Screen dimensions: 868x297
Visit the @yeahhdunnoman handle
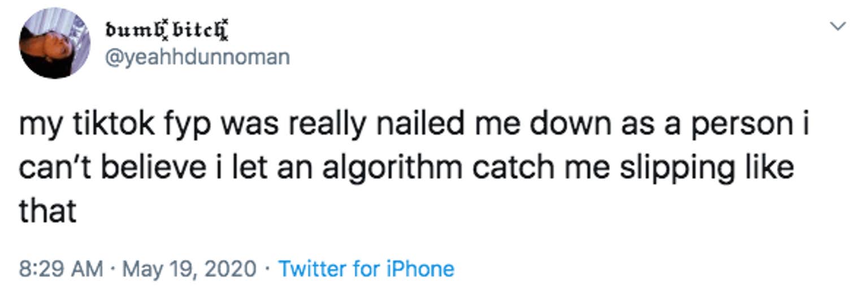point(197,57)
